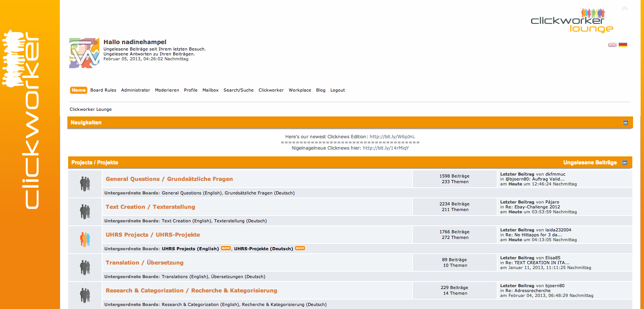This screenshot has width=644, height=309.
Task: Open Grundsätzliche Fragen (Deutsch) sub-board
Action: [x=260, y=193]
